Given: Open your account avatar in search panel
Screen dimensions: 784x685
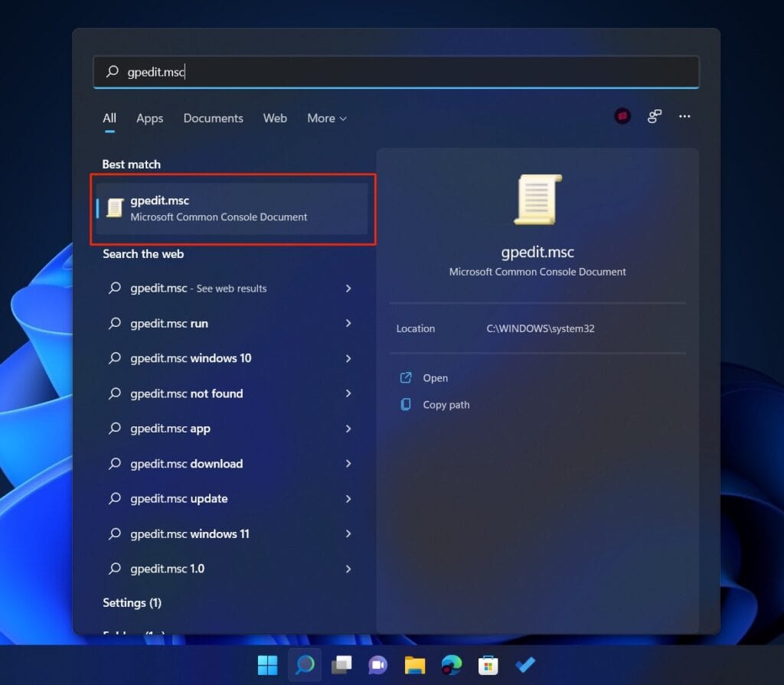Looking at the screenshot, I should [x=621, y=116].
